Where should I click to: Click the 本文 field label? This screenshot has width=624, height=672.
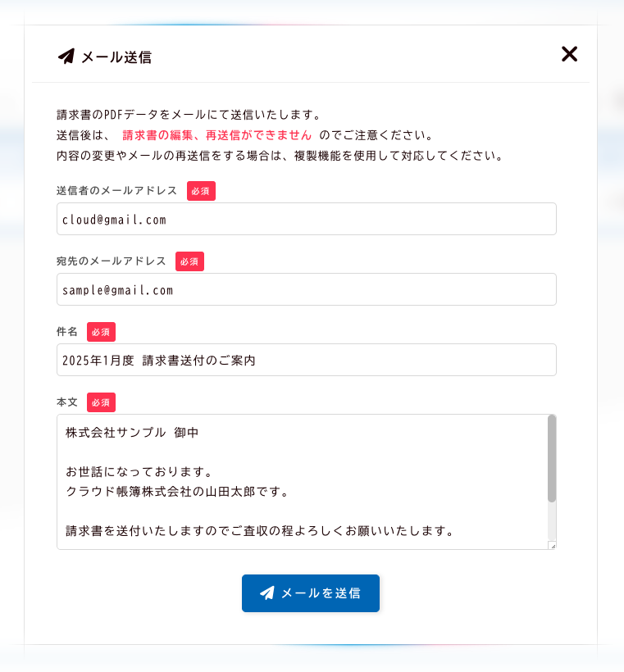click(x=67, y=402)
